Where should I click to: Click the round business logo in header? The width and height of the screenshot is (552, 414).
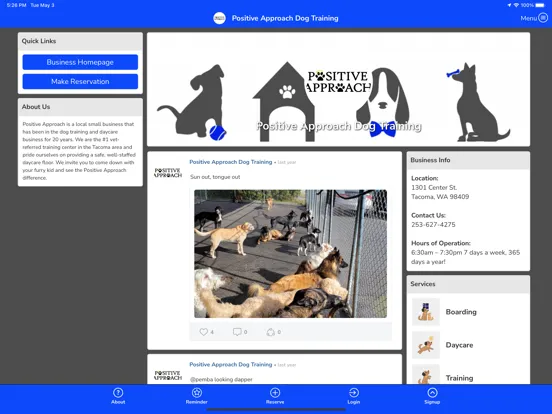[x=219, y=18]
